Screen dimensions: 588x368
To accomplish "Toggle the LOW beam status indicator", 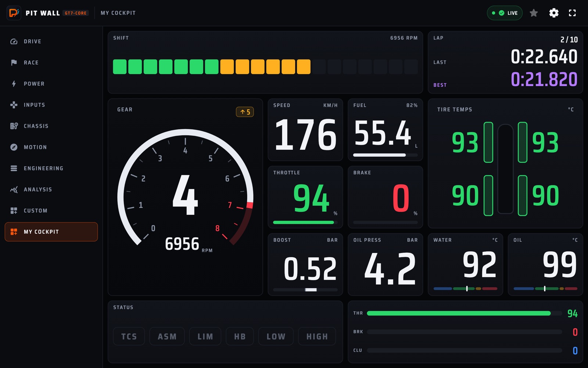I will point(276,336).
